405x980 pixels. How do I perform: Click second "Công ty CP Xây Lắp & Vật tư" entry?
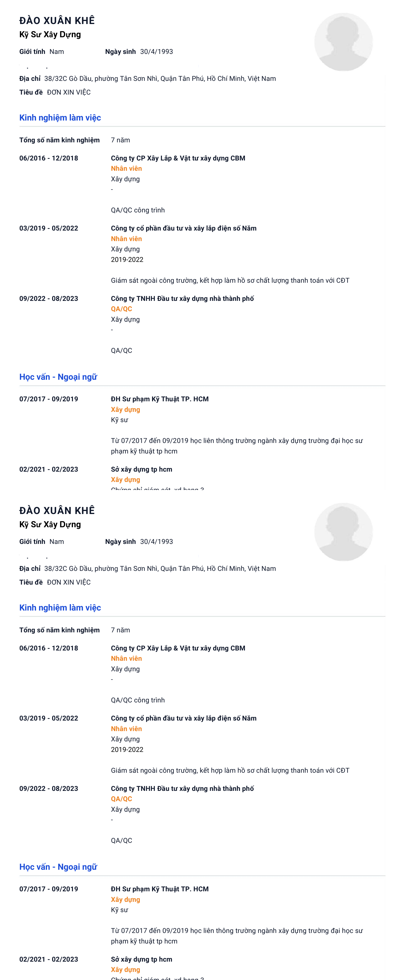[x=178, y=648]
